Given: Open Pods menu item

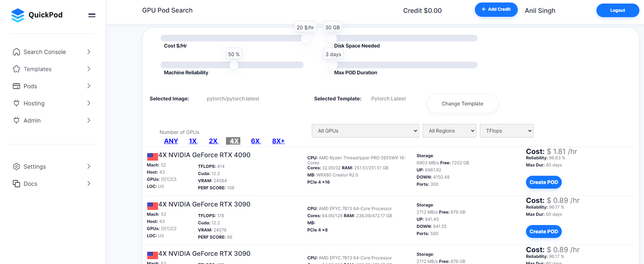Looking at the screenshot, I should (x=52, y=86).
